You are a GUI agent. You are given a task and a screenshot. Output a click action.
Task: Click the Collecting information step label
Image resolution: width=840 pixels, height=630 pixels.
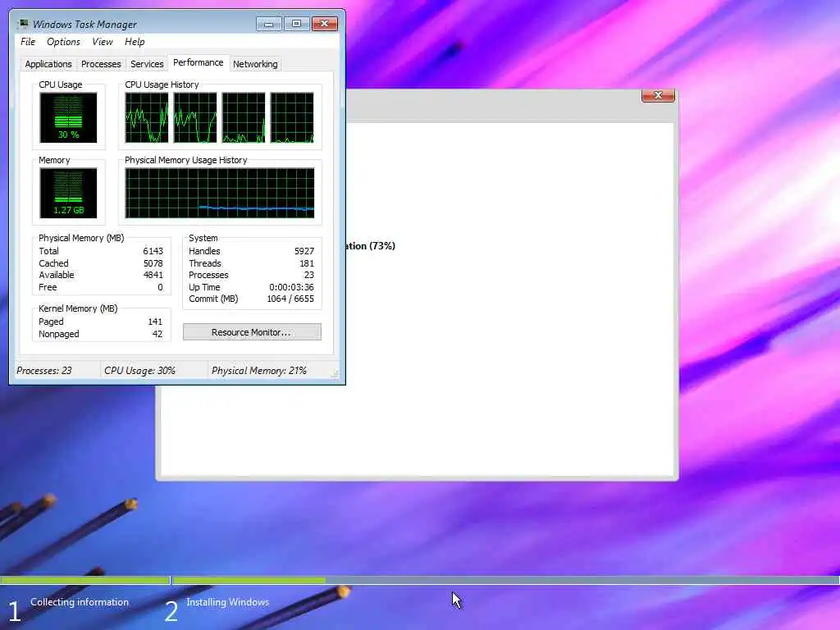tap(80, 602)
